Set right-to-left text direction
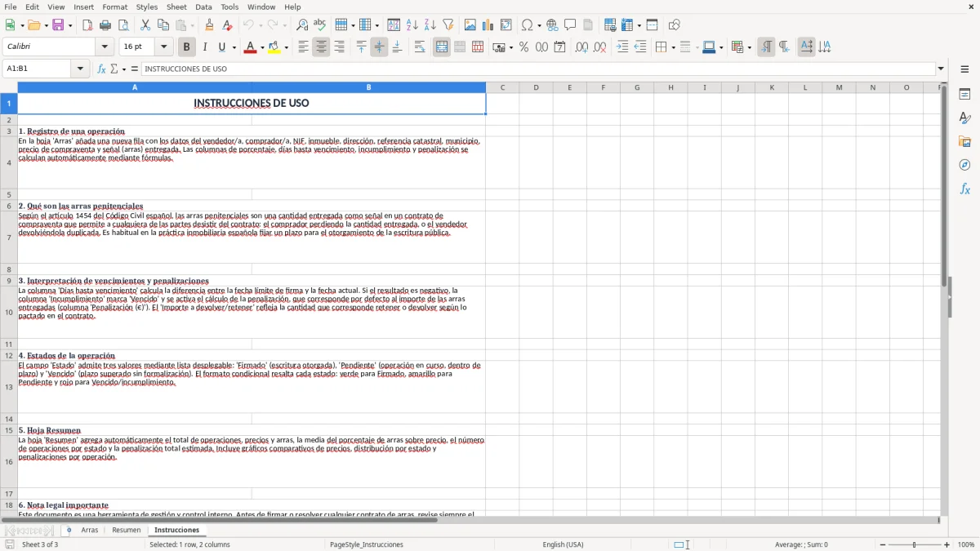Screen dimensions: 980x551 coord(784,47)
